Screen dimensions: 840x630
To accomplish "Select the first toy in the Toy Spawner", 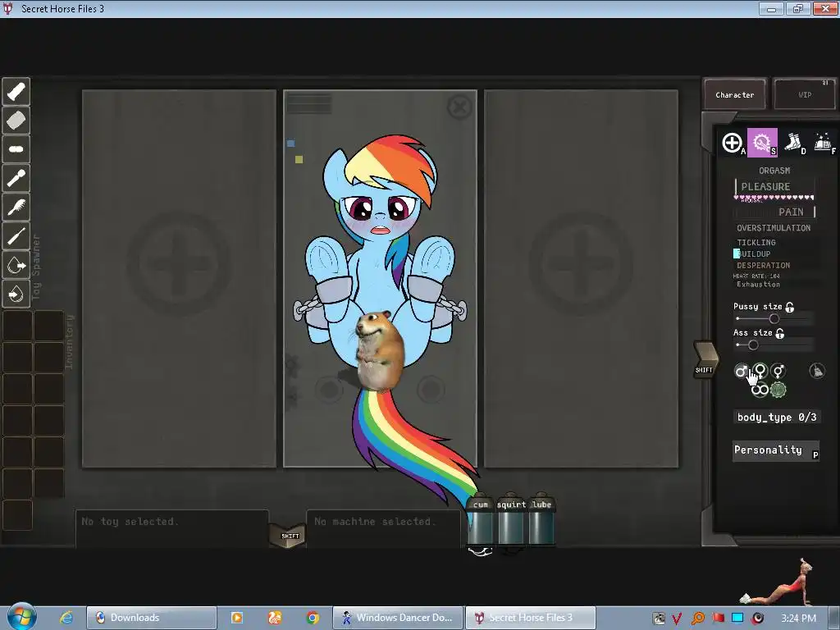I will (x=16, y=92).
